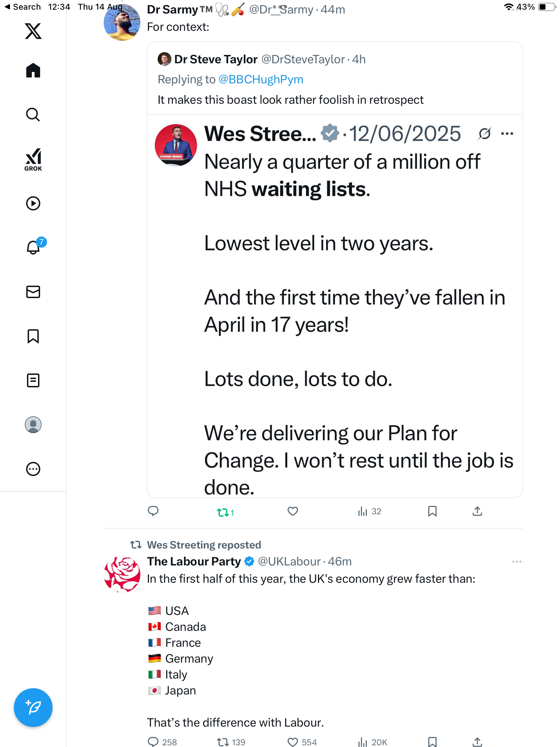Like Dr Sarmy's post

point(293,511)
